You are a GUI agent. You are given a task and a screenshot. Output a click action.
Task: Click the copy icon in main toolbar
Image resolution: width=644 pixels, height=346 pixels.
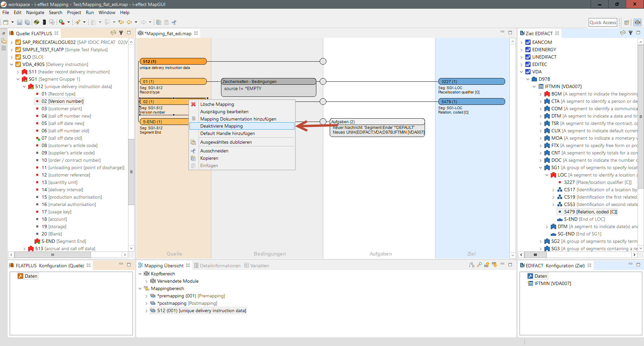click(x=159, y=22)
